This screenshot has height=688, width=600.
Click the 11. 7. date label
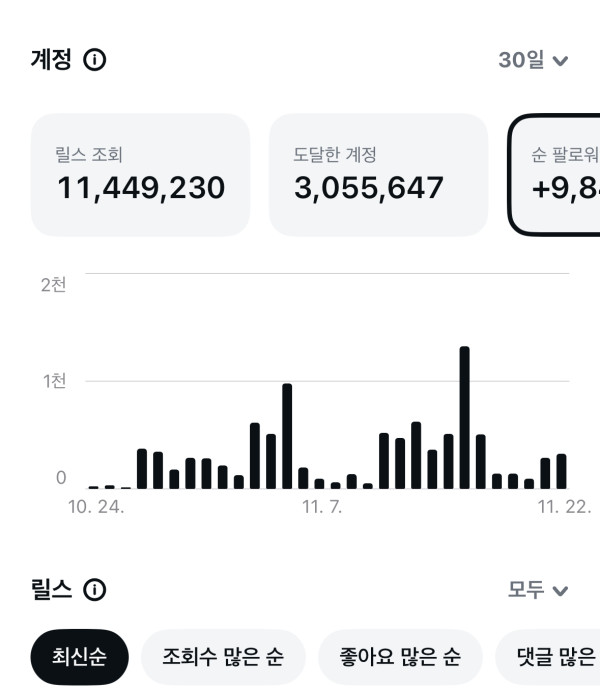pos(322,507)
